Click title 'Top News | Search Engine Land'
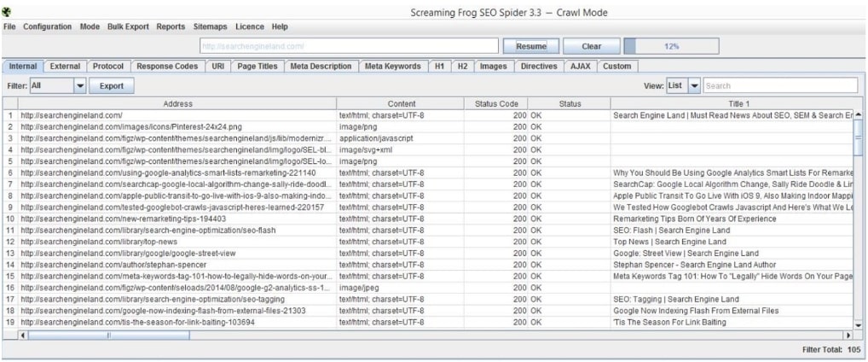The image size is (868, 362). click(669, 242)
